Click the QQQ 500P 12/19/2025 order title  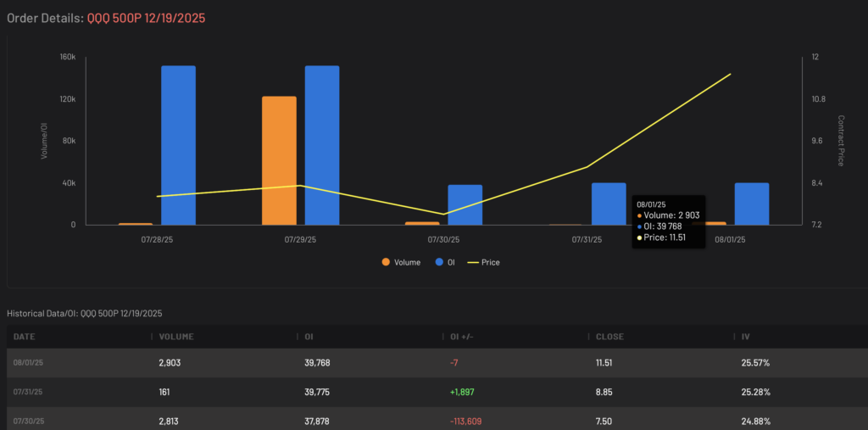146,19
